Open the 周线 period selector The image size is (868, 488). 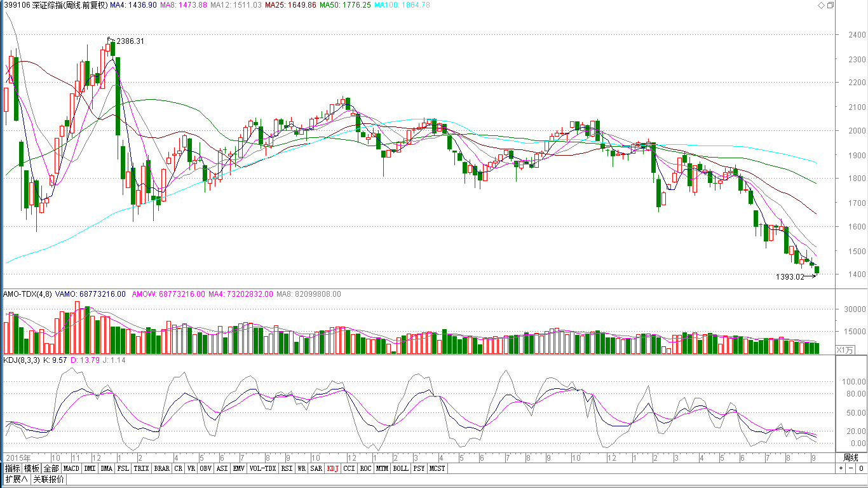850,457
